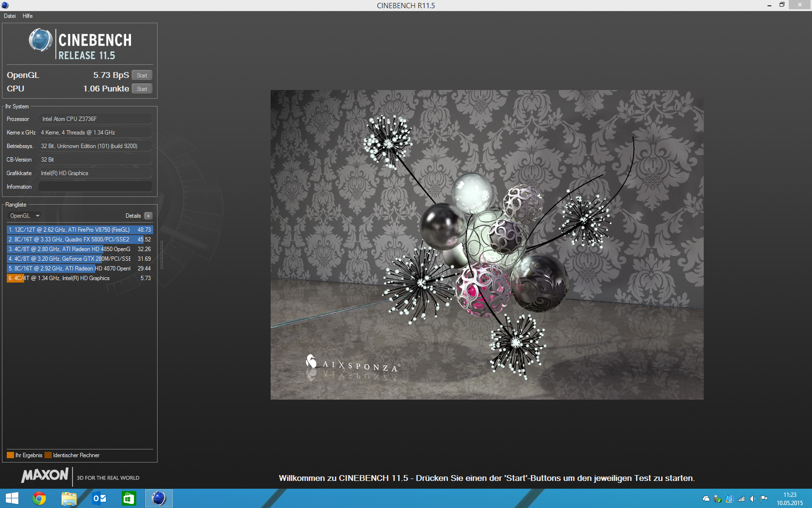812x508 pixels.
Task: Open the Hilfe menu
Action: 28,16
